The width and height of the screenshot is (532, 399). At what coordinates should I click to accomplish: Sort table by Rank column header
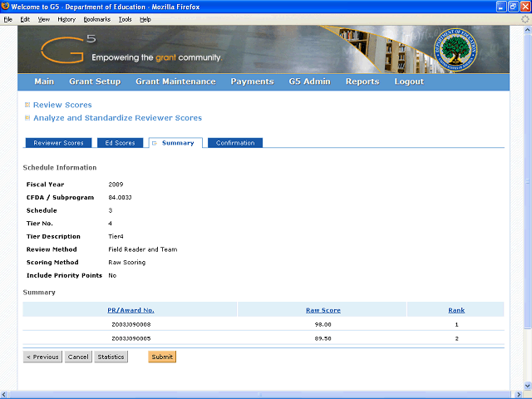pyautogui.click(x=456, y=310)
